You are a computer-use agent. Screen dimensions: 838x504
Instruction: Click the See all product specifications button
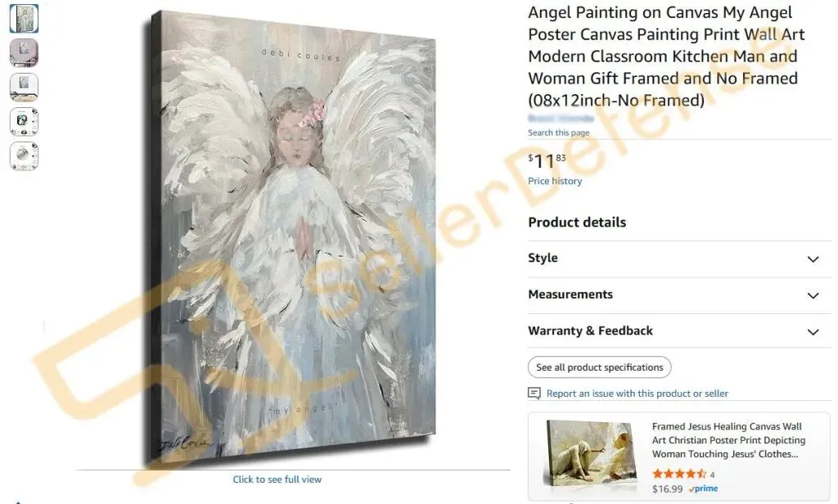600,367
